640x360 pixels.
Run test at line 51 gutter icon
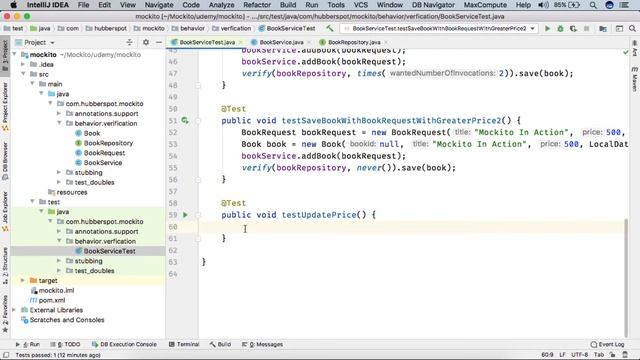click(185, 120)
